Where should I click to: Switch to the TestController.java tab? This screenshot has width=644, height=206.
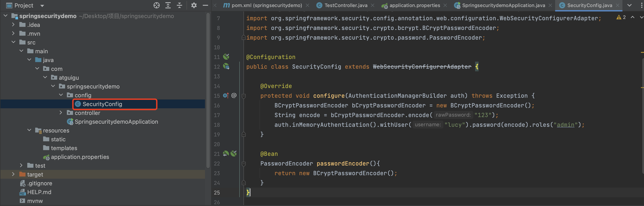coord(346,5)
